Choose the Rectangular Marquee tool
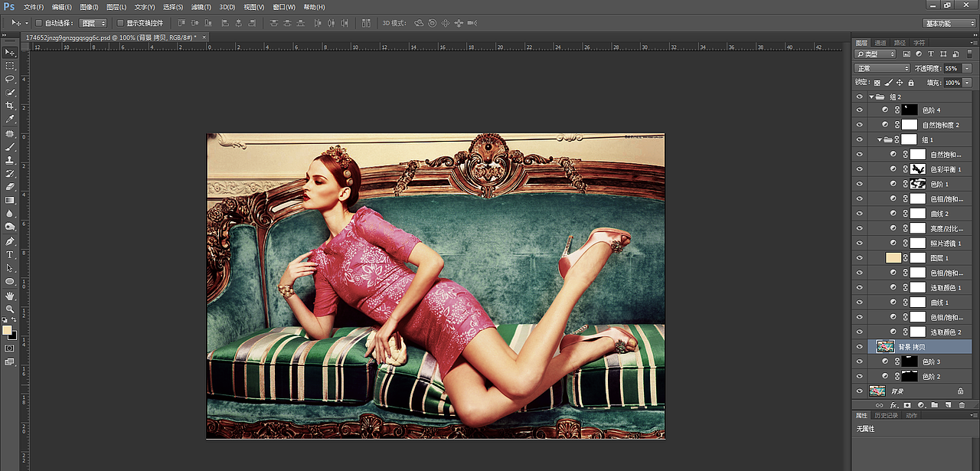980x471 pixels. 10,66
